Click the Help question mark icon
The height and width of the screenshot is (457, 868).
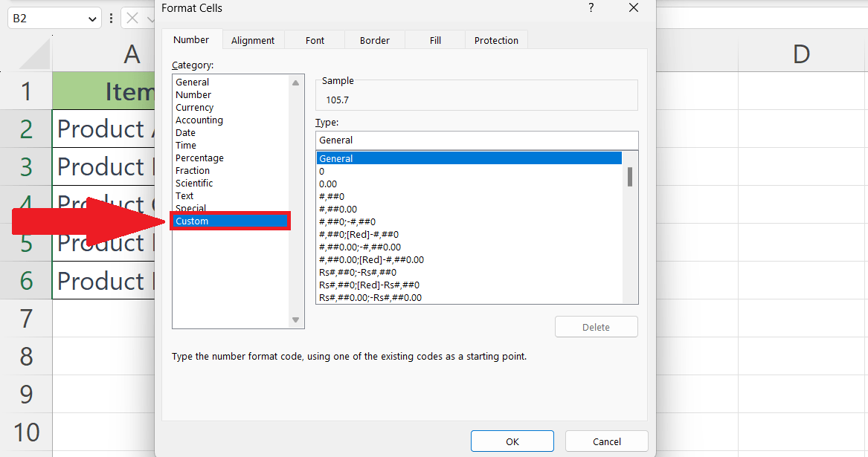pos(591,8)
